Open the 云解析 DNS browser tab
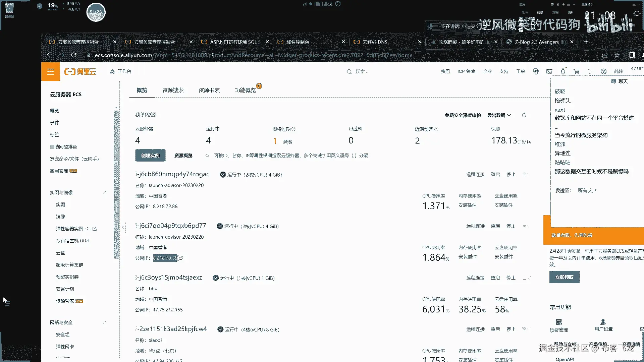 coord(375,42)
